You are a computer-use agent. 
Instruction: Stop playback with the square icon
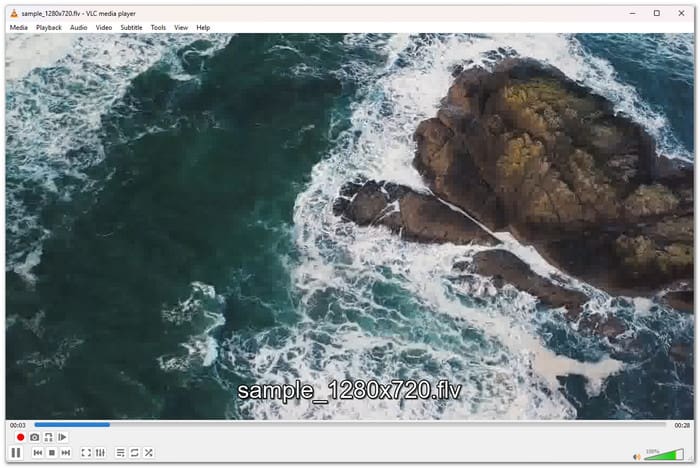pyautogui.click(x=52, y=453)
